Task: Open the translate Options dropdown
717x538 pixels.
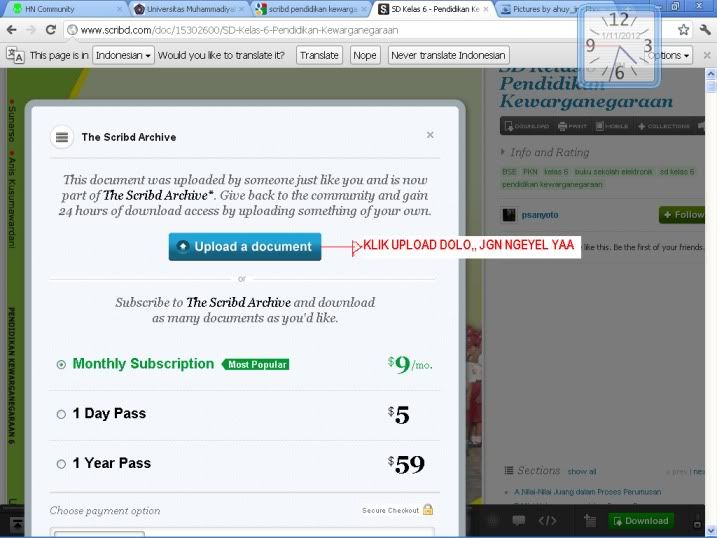Action: click(x=669, y=55)
